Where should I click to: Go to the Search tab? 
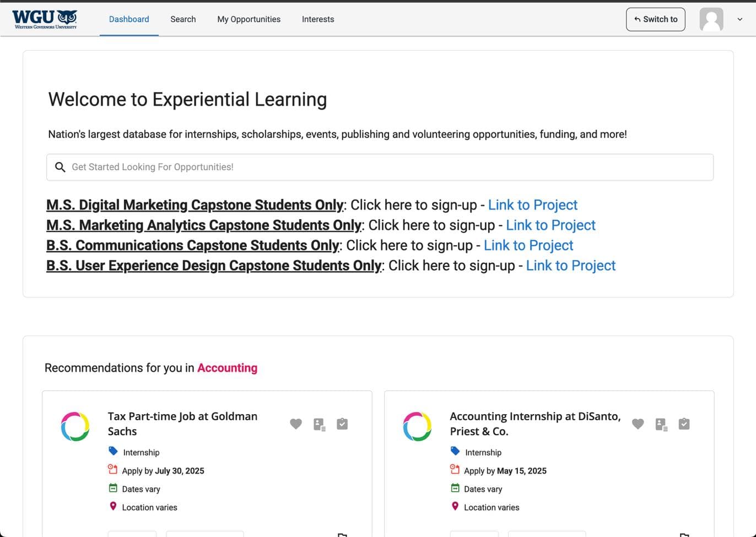pyautogui.click(x=183, y=19)
